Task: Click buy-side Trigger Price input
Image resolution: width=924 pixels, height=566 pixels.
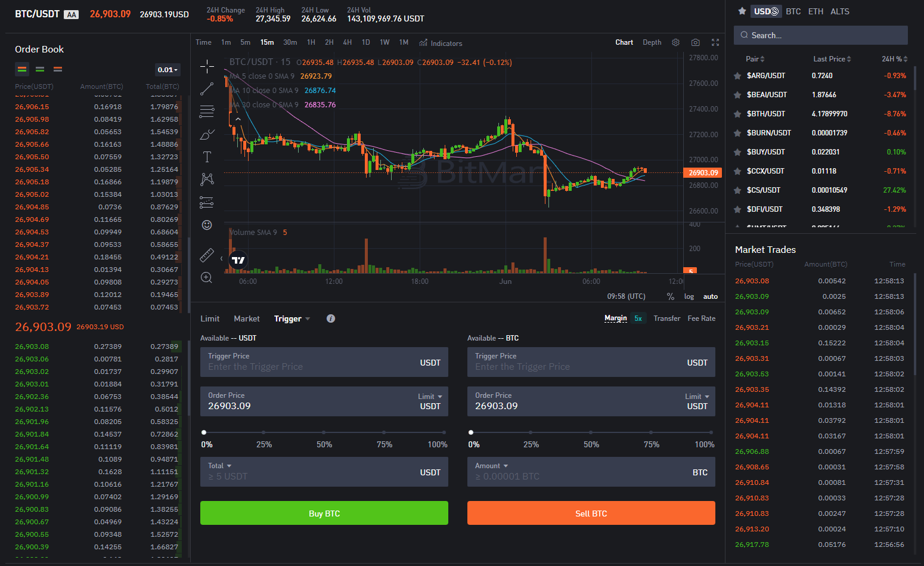Action: point(324,362)
